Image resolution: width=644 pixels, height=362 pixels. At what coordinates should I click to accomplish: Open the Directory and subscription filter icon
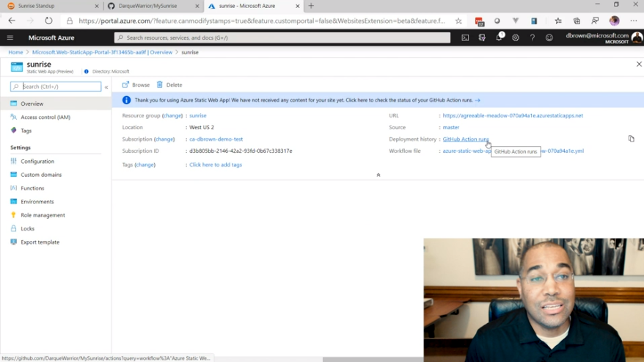pos(482,37)
